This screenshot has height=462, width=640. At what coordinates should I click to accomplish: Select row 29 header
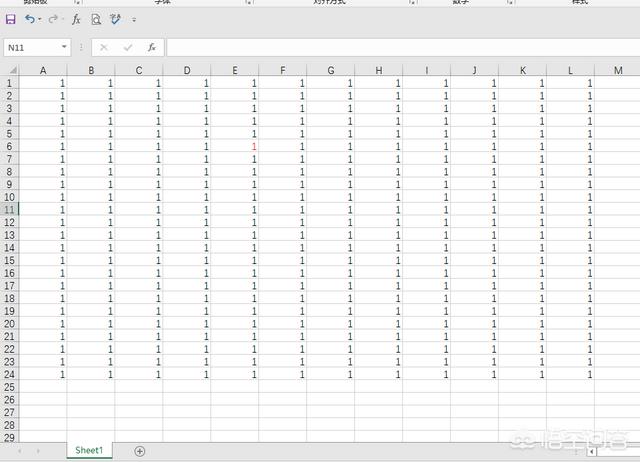click(9, 438)
